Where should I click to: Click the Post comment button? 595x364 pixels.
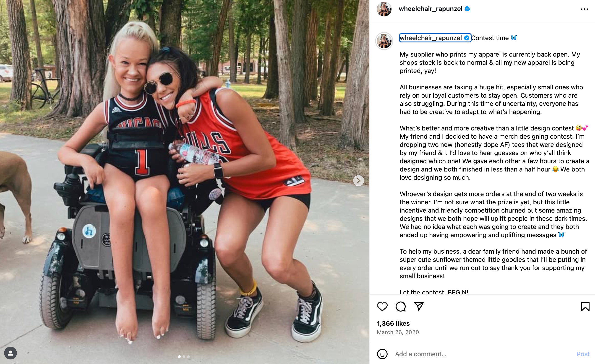[583, 354]
